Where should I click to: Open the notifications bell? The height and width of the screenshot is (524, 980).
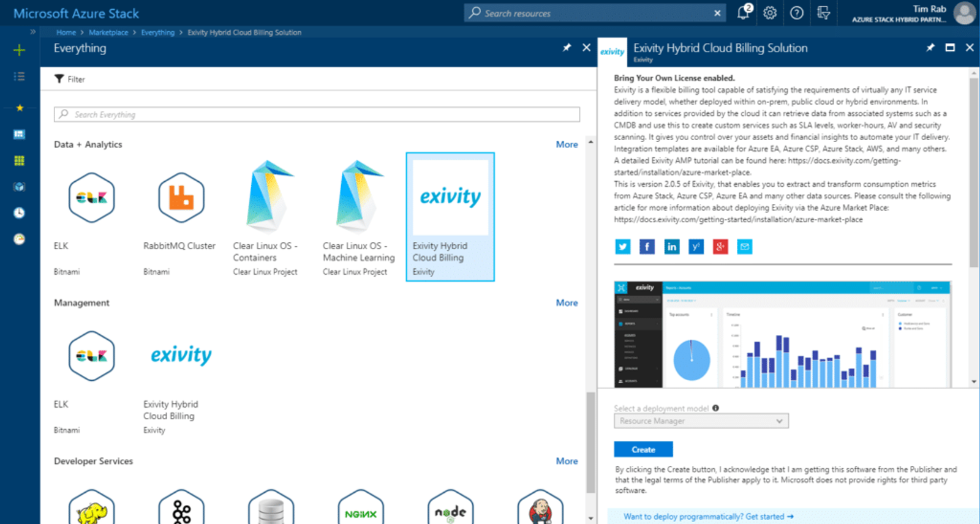[x=744, y=12]
